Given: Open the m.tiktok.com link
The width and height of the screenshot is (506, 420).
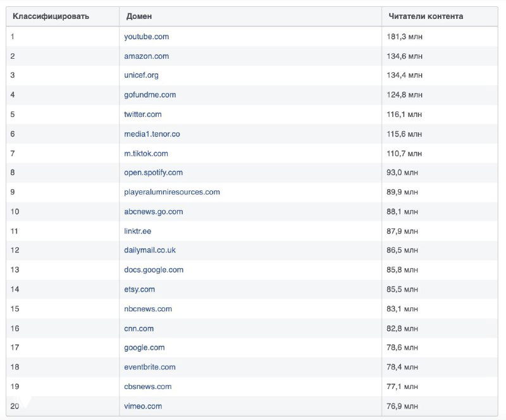Looking at the screenshot, I should click(x=146, y=154).
